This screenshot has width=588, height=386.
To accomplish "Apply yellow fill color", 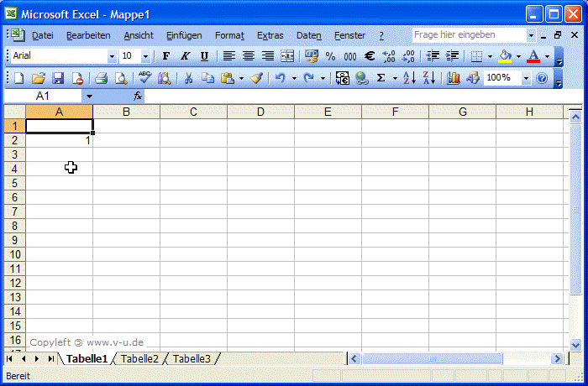I will click(x=505, y=56).
